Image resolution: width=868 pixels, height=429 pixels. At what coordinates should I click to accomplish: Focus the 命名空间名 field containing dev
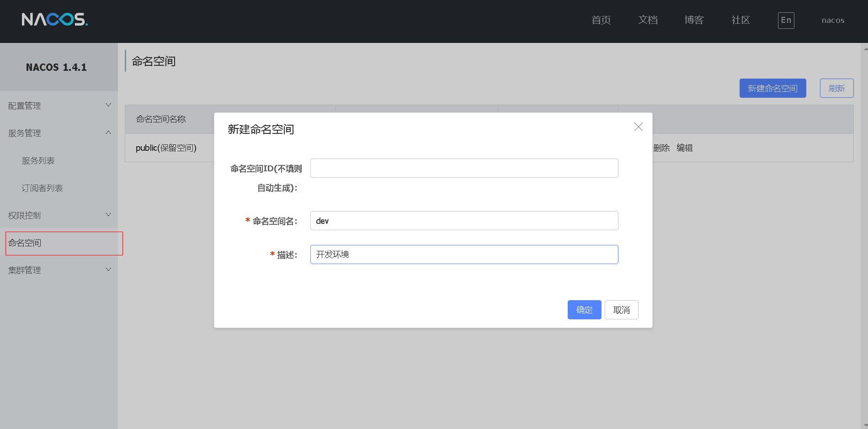tap(464, 221)
